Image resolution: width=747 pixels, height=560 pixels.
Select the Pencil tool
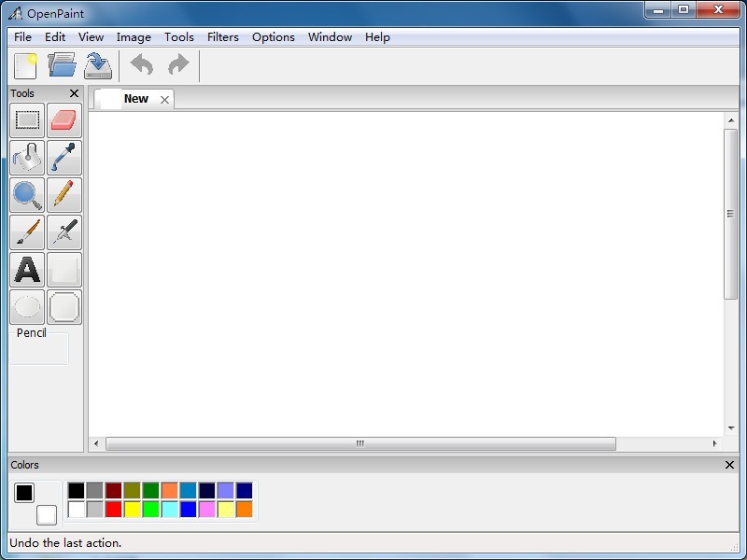tap(64, 195)
